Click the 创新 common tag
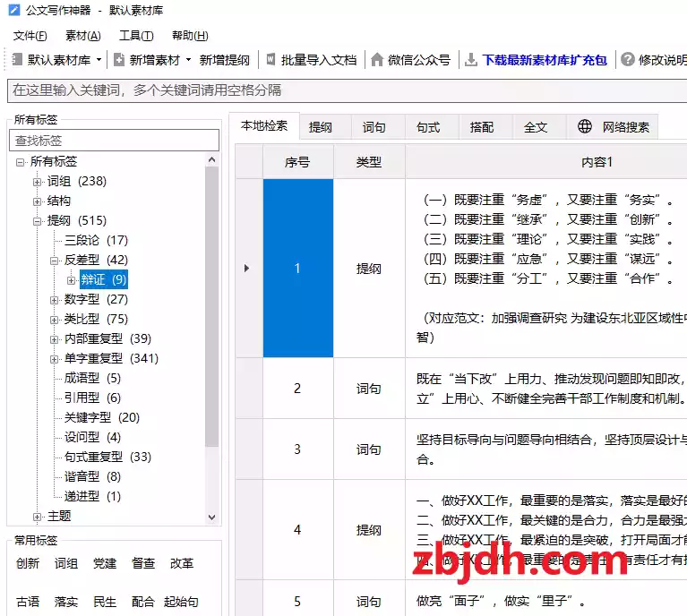 tap(28, 563)
